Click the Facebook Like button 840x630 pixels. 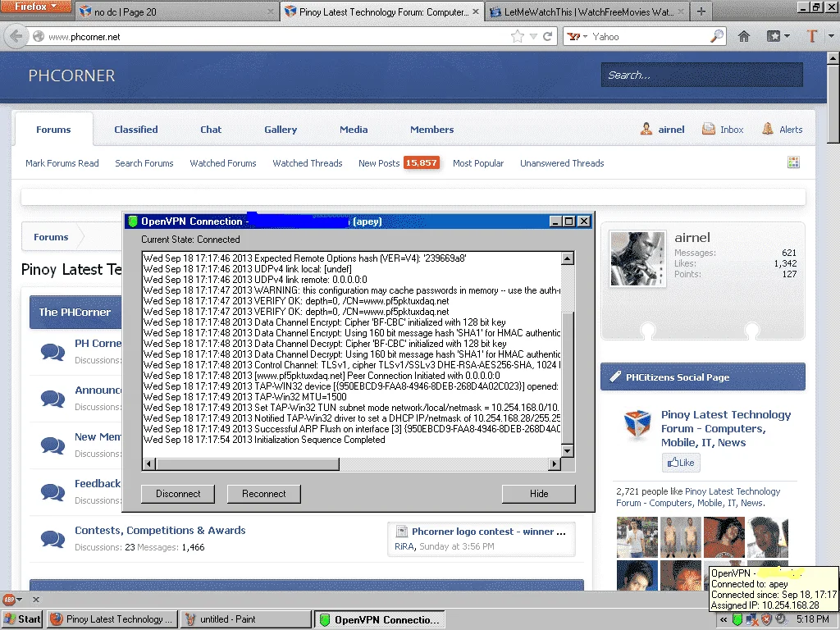(x=681, y=463)
